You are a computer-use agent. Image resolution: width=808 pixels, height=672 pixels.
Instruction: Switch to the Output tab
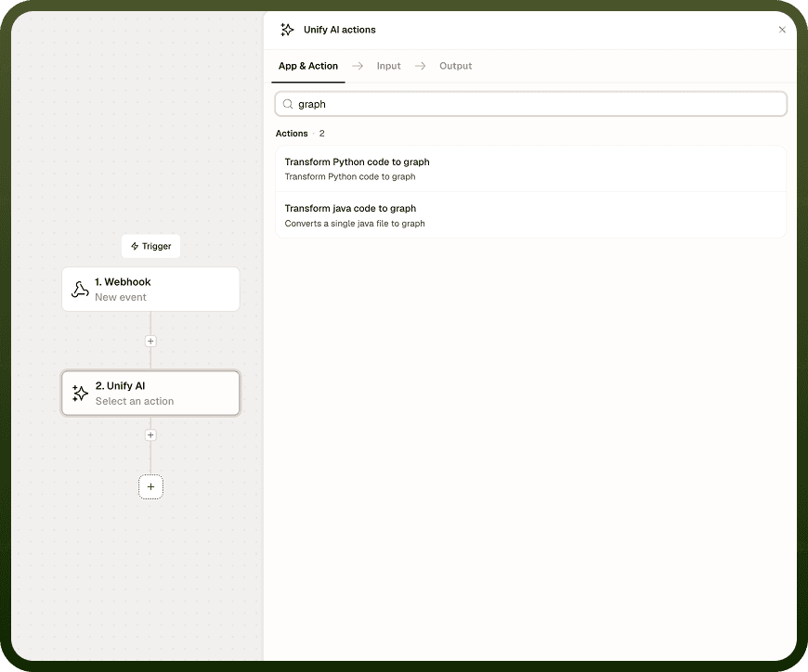coord(455,66)
